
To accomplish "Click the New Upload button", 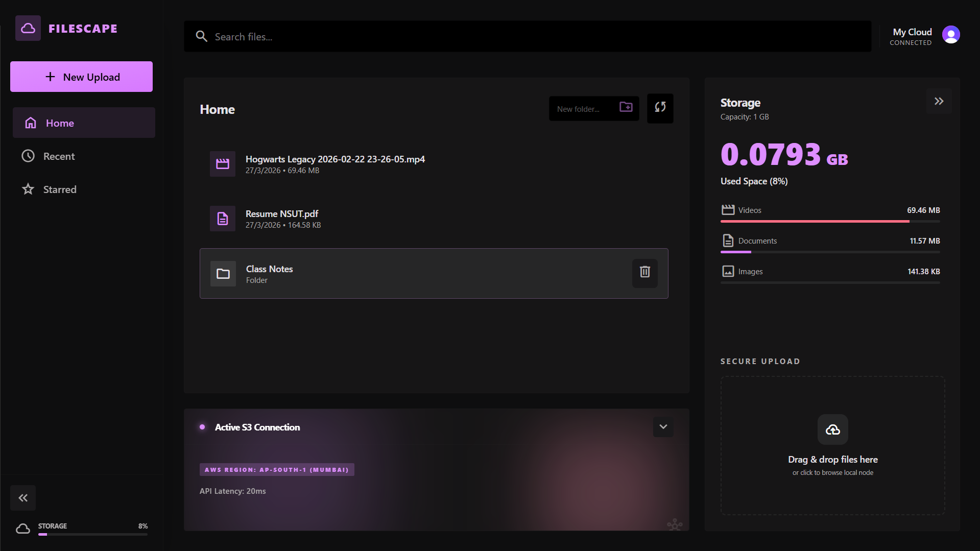I will (x=81, y=77).
